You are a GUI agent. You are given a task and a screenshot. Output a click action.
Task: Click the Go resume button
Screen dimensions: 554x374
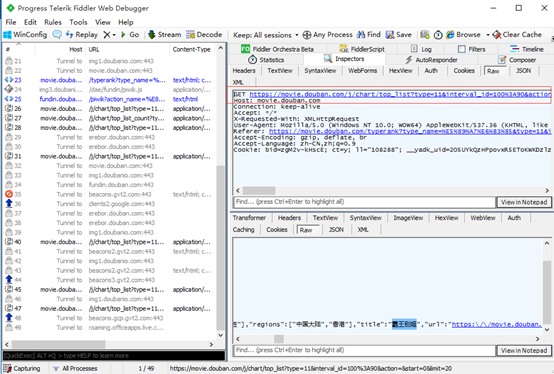[130, 35]
